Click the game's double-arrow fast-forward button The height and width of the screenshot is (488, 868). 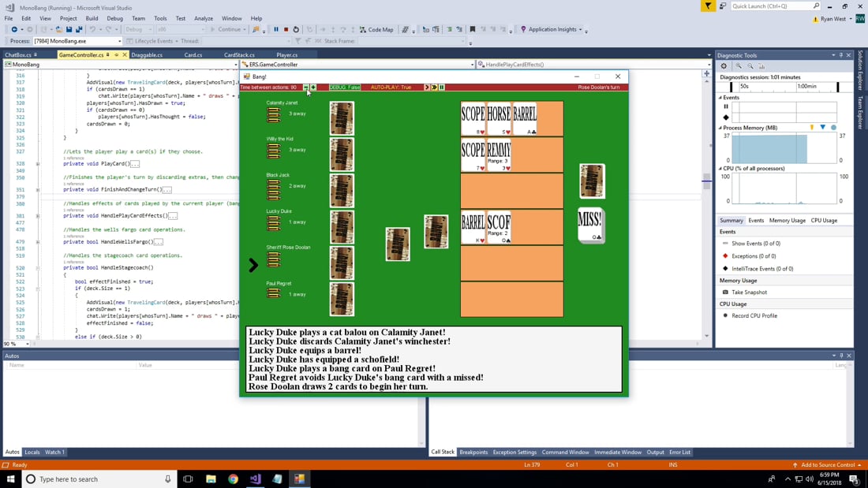434,88
